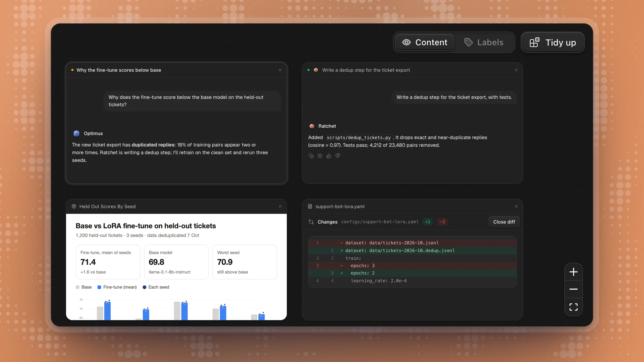This screenshot has width=644, height=362.
Task: Close the support-bot-lora.yaml card
Action: click(516, 206)
